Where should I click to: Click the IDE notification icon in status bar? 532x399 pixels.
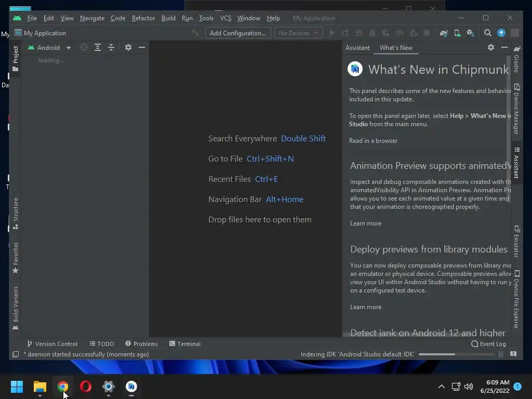pos(513,354)
